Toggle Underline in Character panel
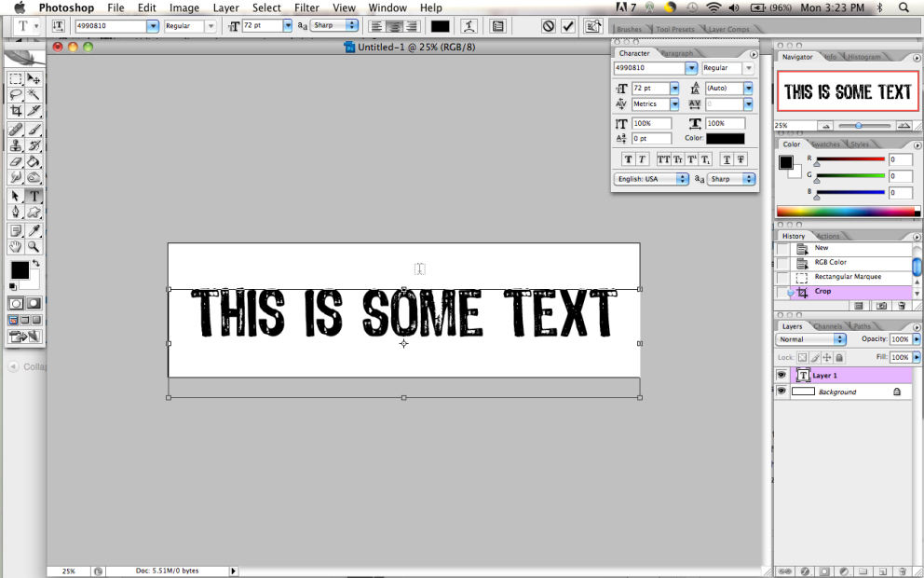Image resolution: width=924 pixels, height=578 pixels. pyautogui.click(x=727, y=159)
